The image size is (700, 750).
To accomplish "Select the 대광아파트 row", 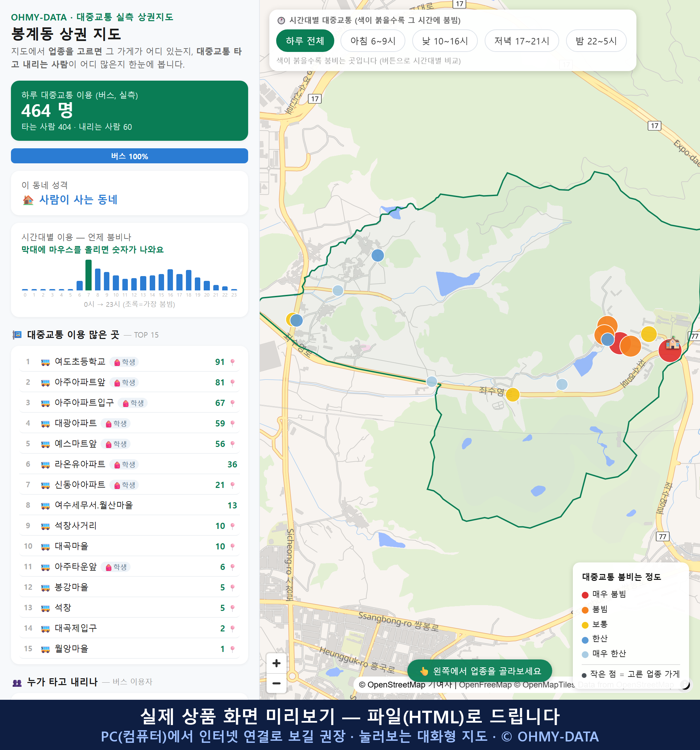I will 130,423.
